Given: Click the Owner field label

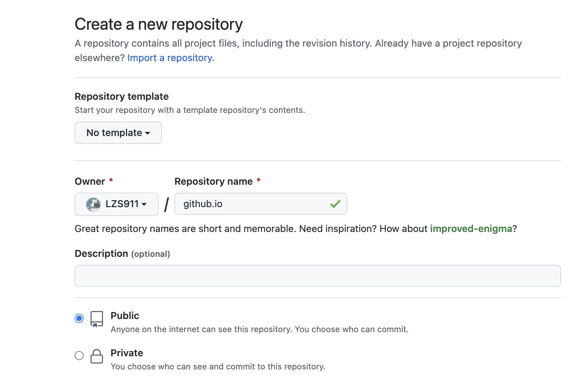Looking at the screenshot, I should tap(90, 181).
